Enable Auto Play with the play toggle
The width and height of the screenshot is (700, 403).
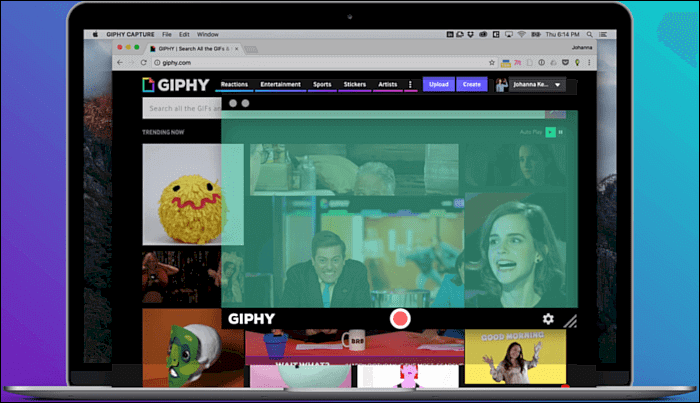tap(550, 132)
